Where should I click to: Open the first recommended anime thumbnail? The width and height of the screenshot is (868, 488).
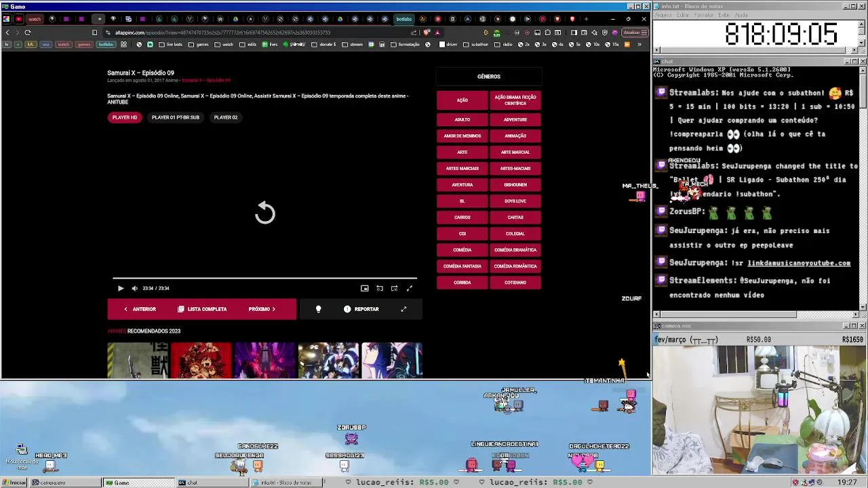click(138, 360)
